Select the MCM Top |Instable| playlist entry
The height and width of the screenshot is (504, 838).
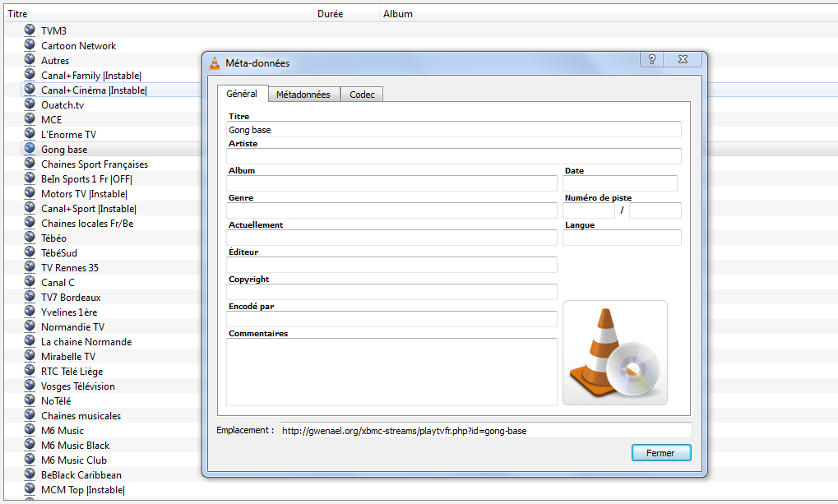coord(83,489)
